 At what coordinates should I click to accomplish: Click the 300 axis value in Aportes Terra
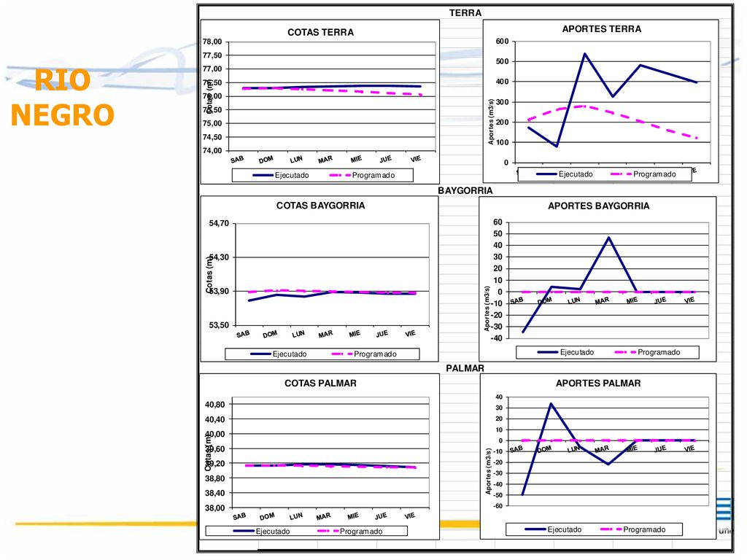[502, 102]
